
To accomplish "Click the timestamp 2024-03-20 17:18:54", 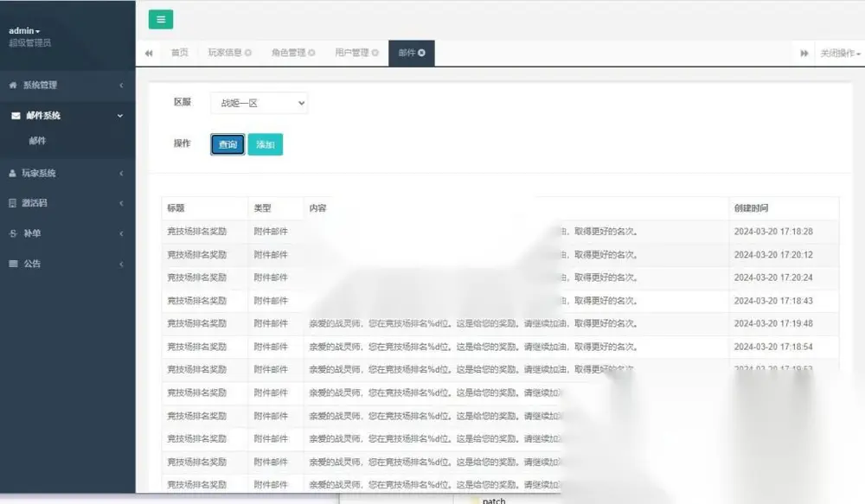I will pos(773,347).
